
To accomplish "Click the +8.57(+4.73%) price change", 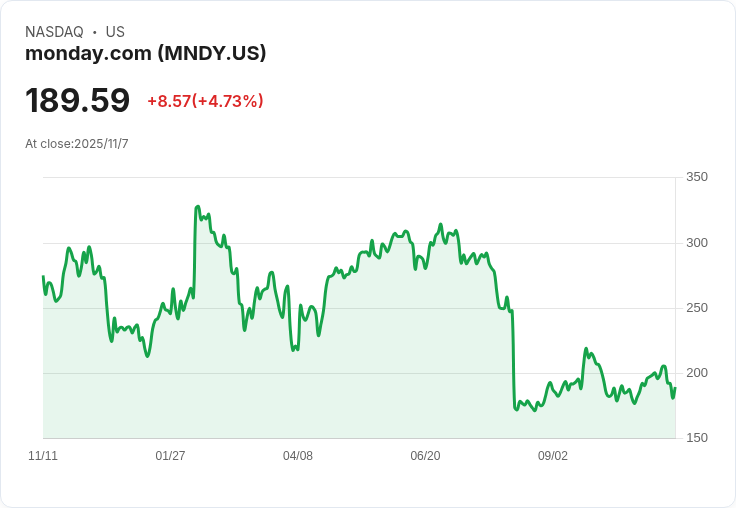I will click(x=205, y=101).
